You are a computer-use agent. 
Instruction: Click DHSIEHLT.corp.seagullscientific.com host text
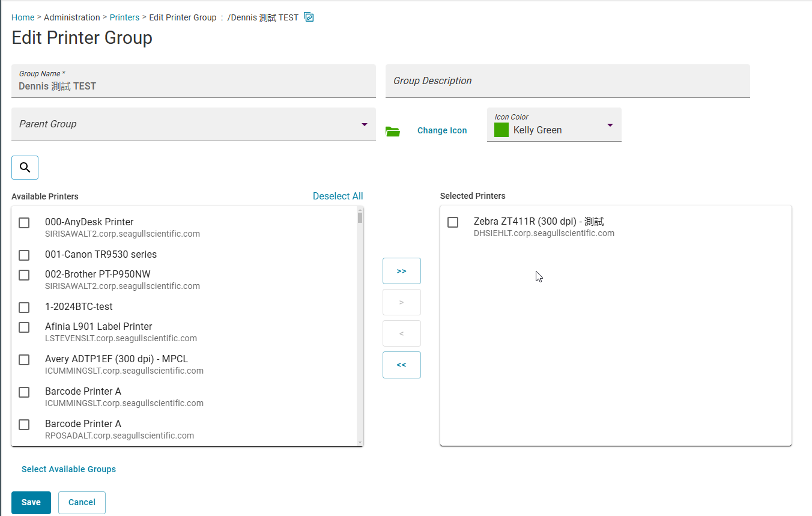click(544, 233)
